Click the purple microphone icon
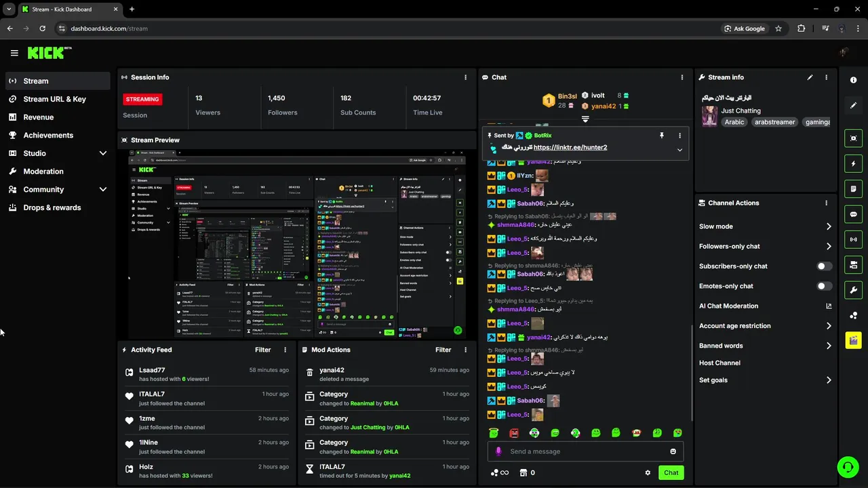868x488 pixels. tap(498, 451)
